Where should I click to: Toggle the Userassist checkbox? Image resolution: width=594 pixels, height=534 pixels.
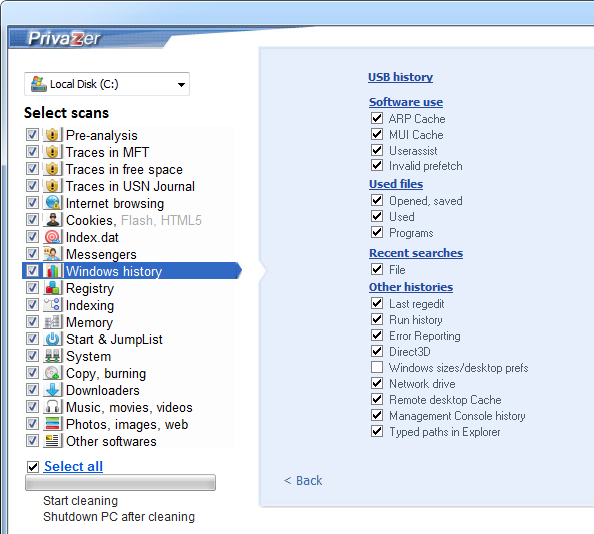(377, 150)
